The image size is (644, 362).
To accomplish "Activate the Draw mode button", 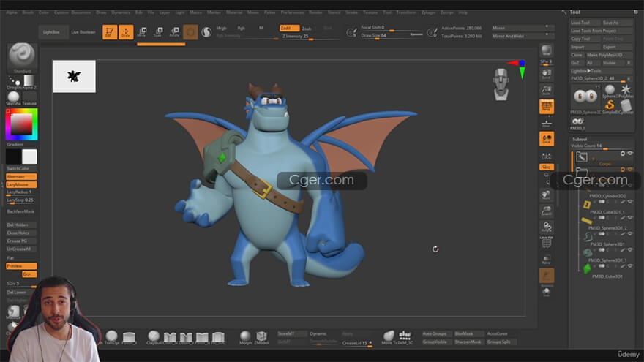I will 126,32.
